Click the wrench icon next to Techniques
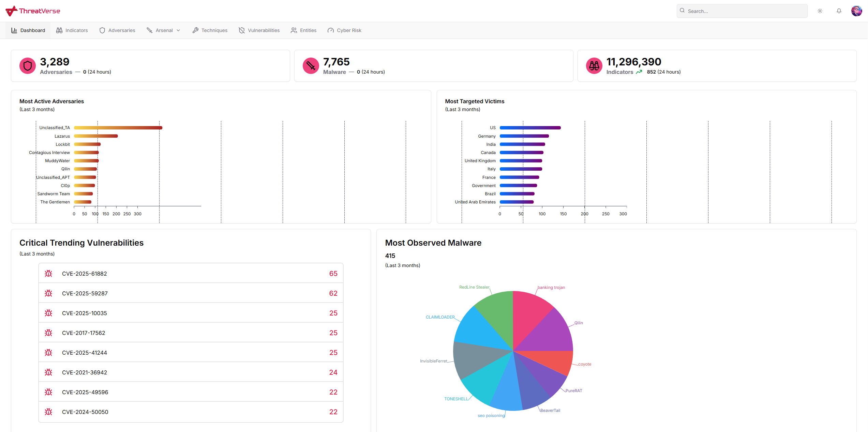 point(195,30)
